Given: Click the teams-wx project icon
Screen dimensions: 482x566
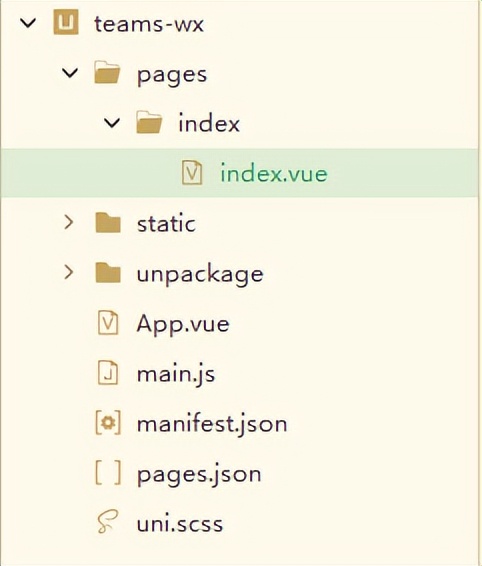Looking at the screenshot, I should click(66, 22).
